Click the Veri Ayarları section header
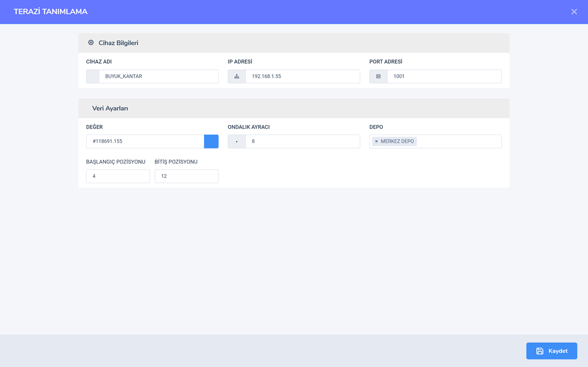Image resolution: width=588 pixels, height=367 pixels. click(110, 108)
